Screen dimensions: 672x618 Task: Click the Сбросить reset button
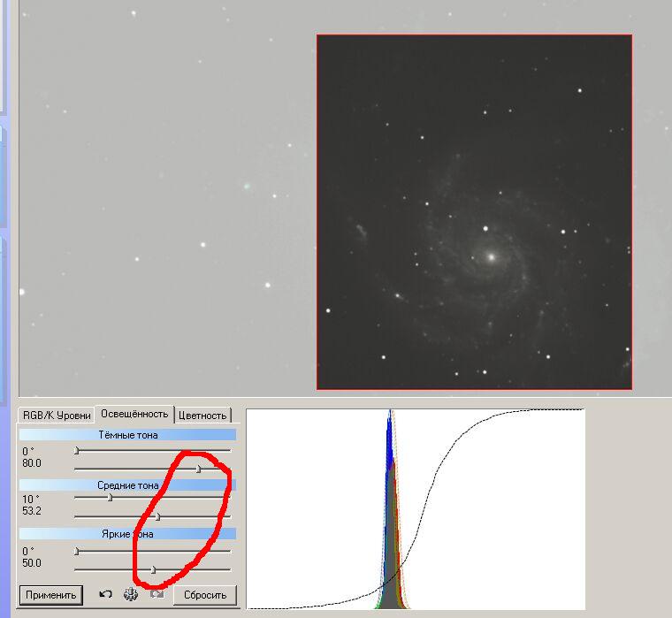205,595
